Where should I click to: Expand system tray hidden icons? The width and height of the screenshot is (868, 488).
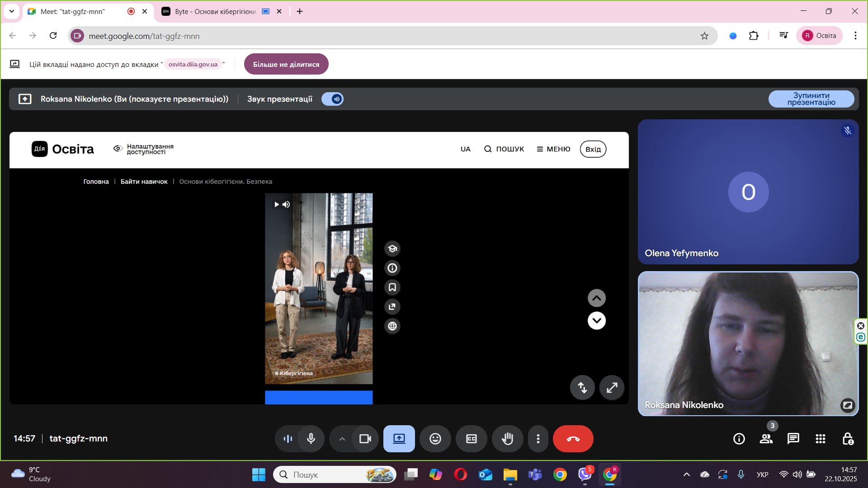[686, 474]
